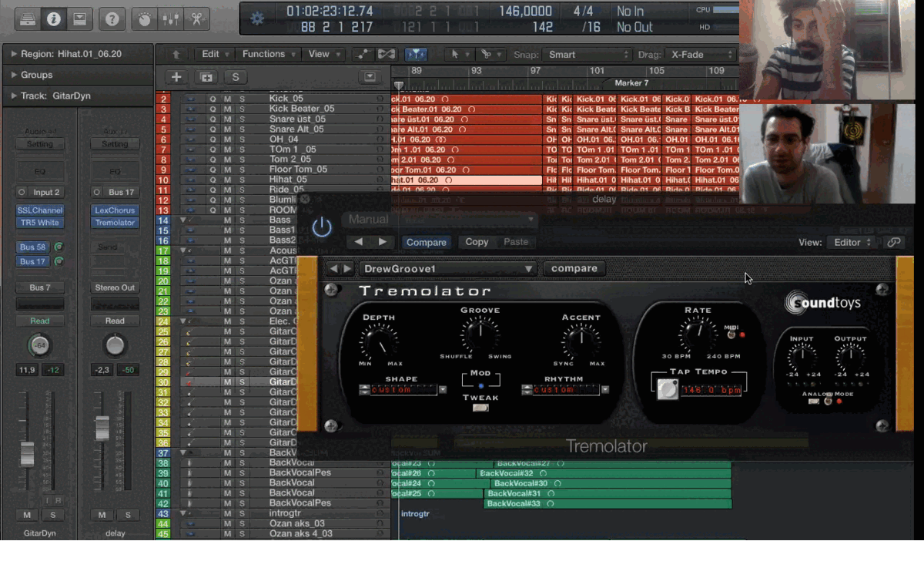Click Marker 7 in the ruler
924x578 pixels.
[x=631, y=82]
